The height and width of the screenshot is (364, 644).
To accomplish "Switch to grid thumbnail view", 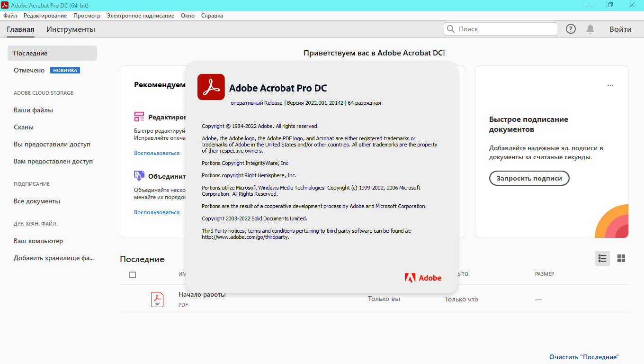I will point(621,258).
